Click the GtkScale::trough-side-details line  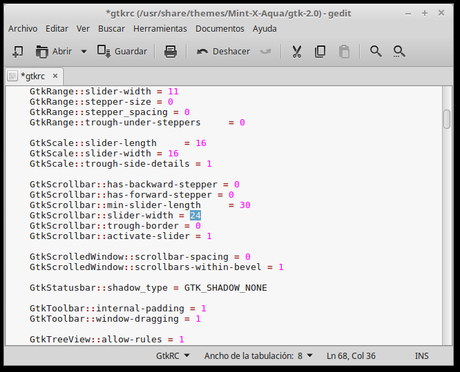coord(121,164)
